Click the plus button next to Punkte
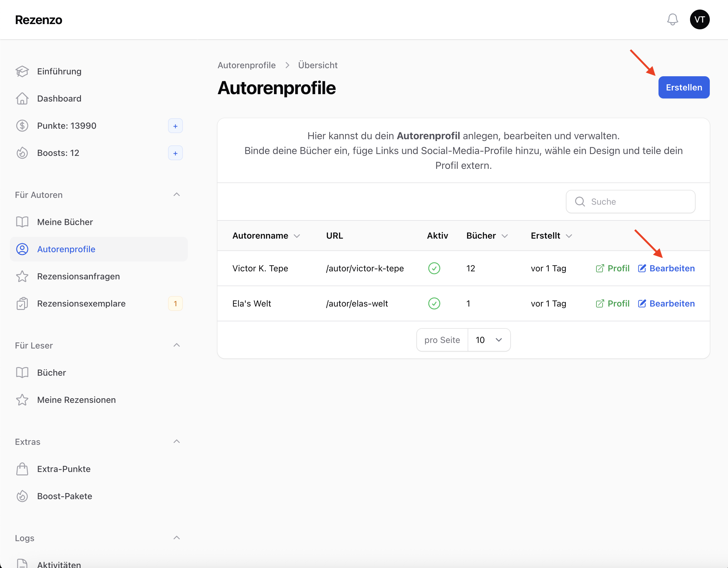The width and height of the screenshot is (728, 568). coord(175,126)
